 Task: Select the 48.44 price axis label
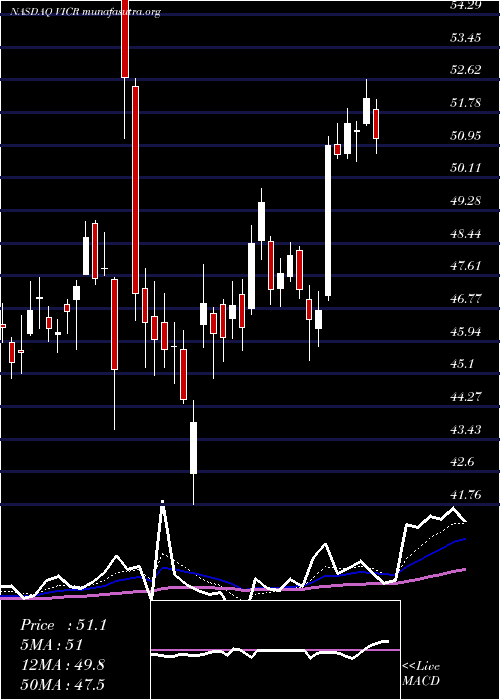point(466,233)
